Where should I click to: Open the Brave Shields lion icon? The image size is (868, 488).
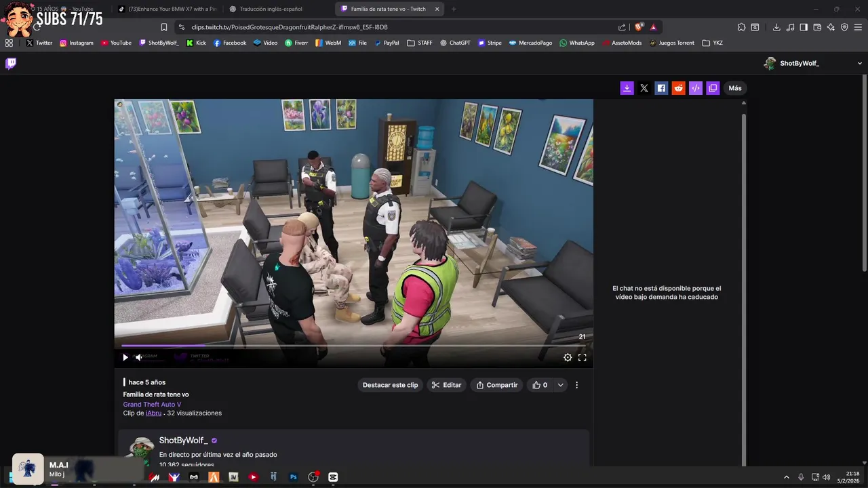pos(639,27)
